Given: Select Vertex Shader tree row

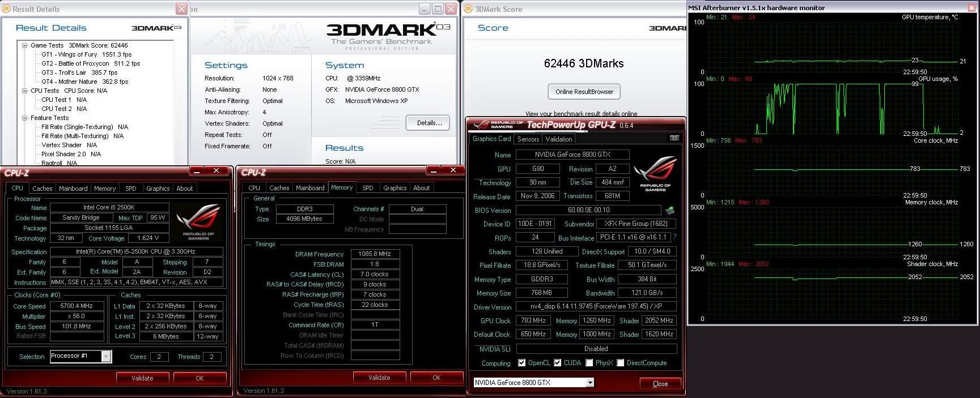Looking at the screenshot, I should [x=69, y=145].
